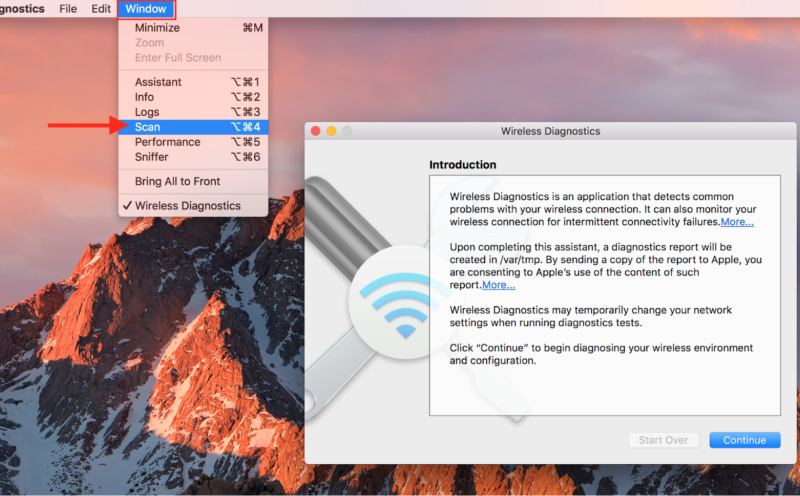Choose Bring All to Front

coord(193,181)
